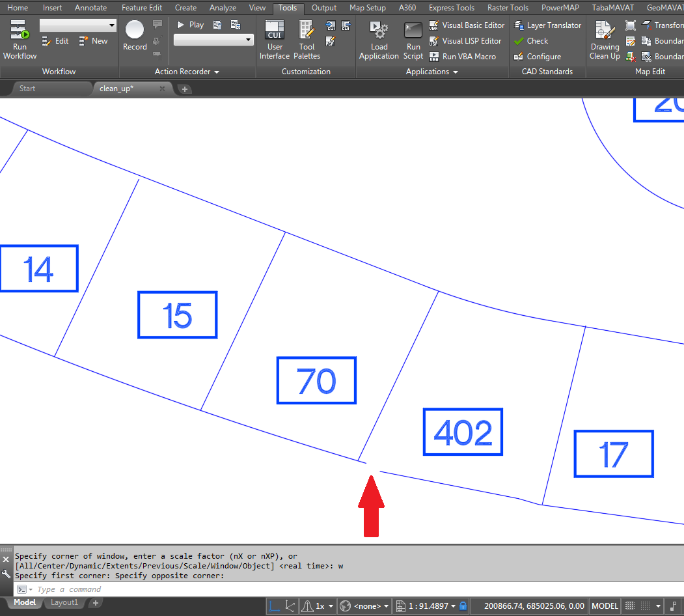Click Edit workflow

[55, 41]
